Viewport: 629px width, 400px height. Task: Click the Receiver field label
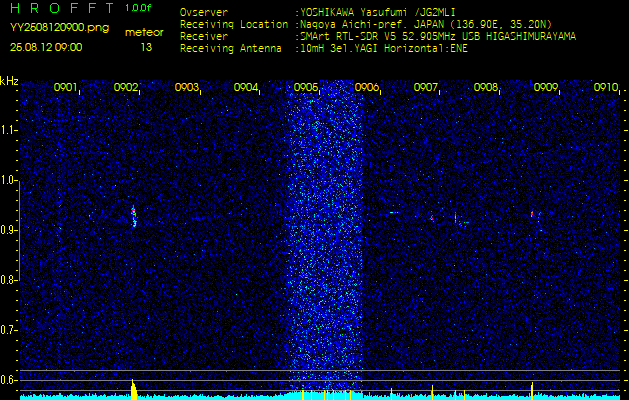tap(204, 37)
